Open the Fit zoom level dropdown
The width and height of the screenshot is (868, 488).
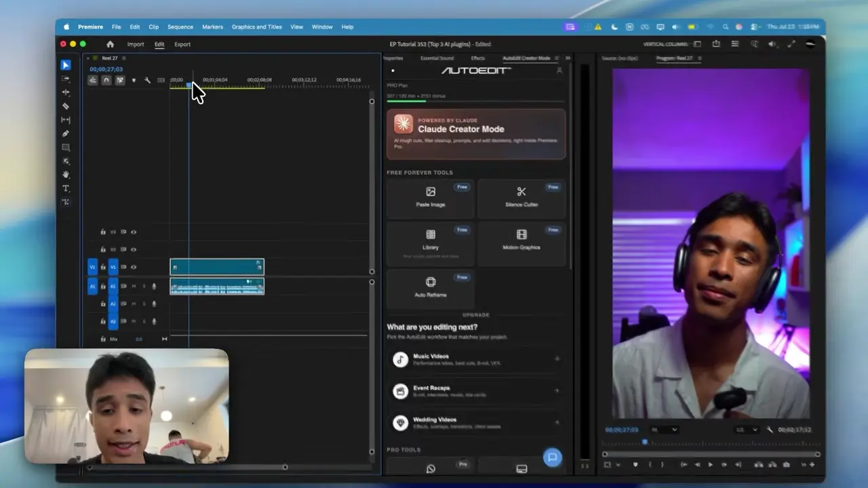coord(664,430)
